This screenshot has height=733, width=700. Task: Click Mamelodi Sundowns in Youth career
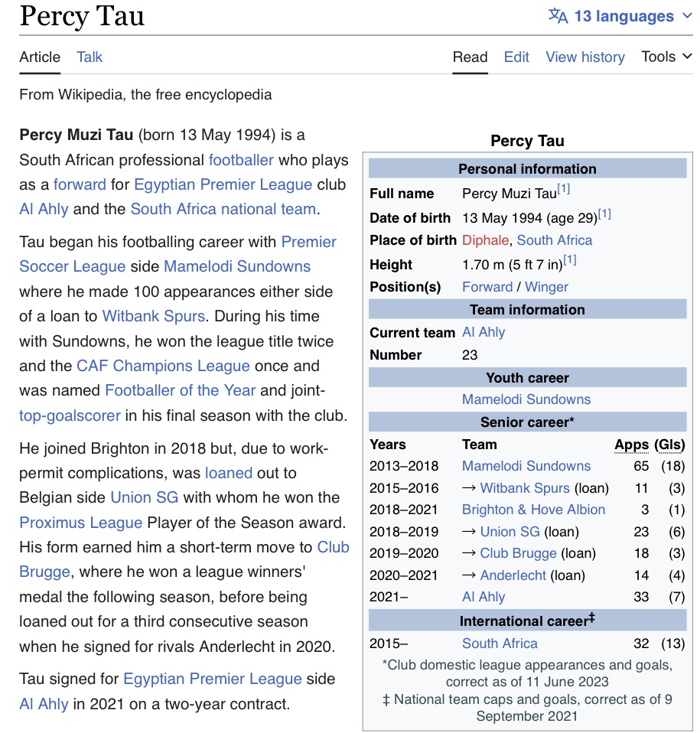526,399
